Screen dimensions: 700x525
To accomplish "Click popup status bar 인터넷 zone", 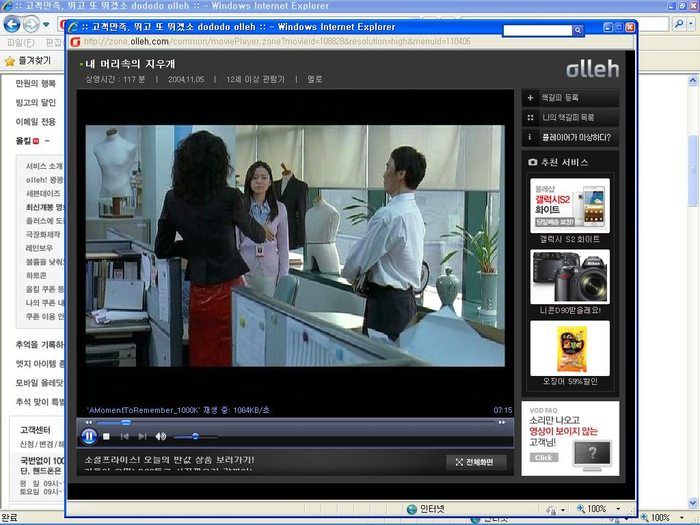I will pyautogui.click(x=425, y=508).
